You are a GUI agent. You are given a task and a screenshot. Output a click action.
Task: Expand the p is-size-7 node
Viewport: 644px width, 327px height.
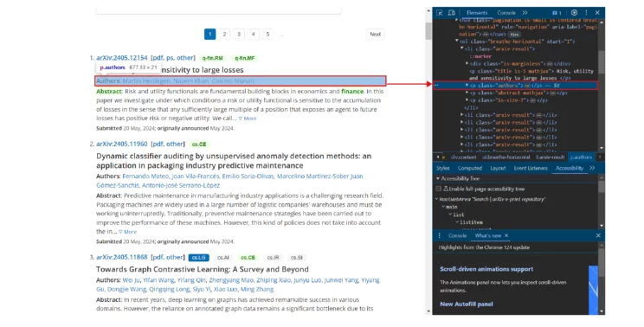[x=467, y=100]
